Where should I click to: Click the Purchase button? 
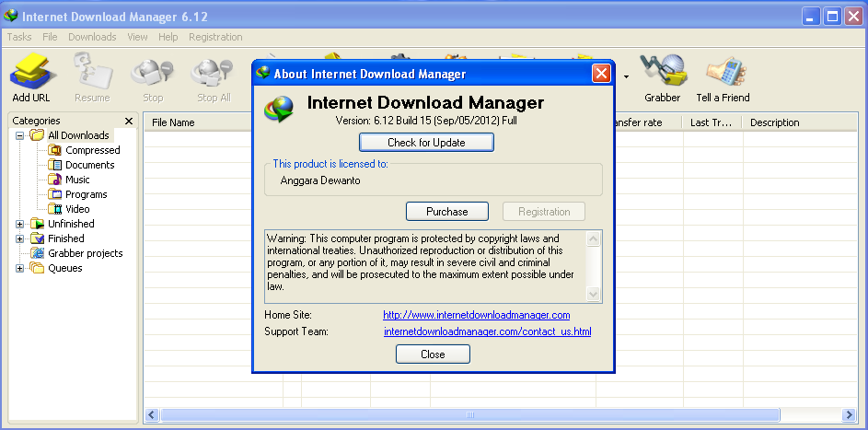447,212
